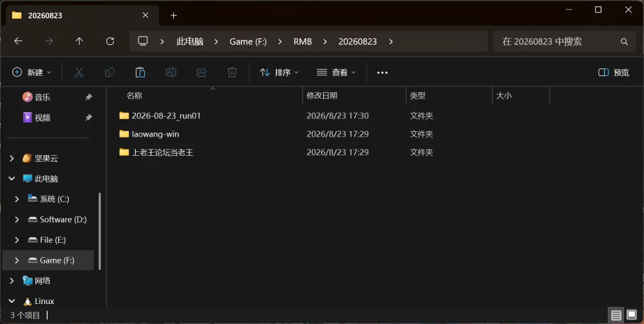Image resolution: width=644 pixels, height=324 pixels.
Task: Refresh the current folder view
Action: click(110, 41)
